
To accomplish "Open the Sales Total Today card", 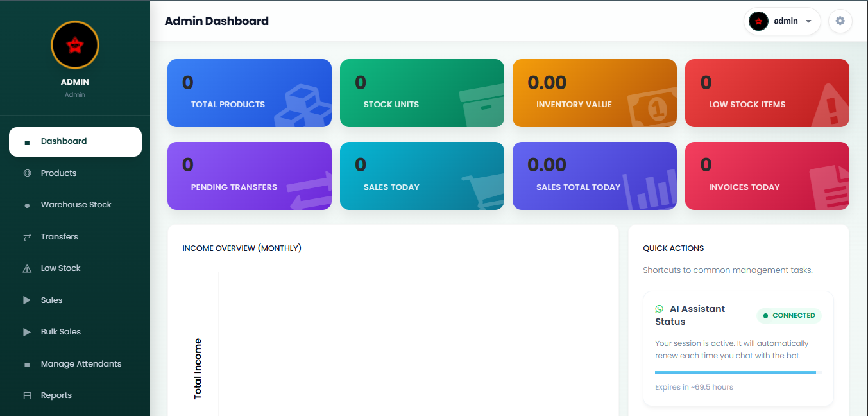I will [595, 176].
